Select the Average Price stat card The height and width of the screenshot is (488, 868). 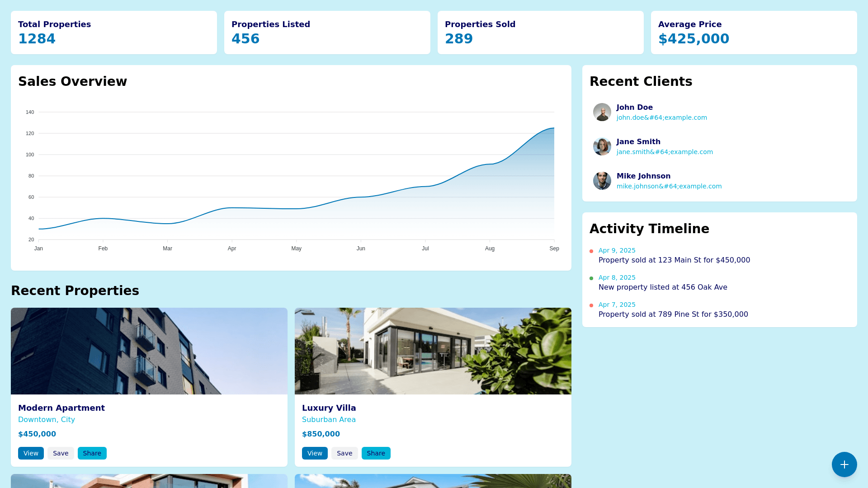tap(754, 33)
